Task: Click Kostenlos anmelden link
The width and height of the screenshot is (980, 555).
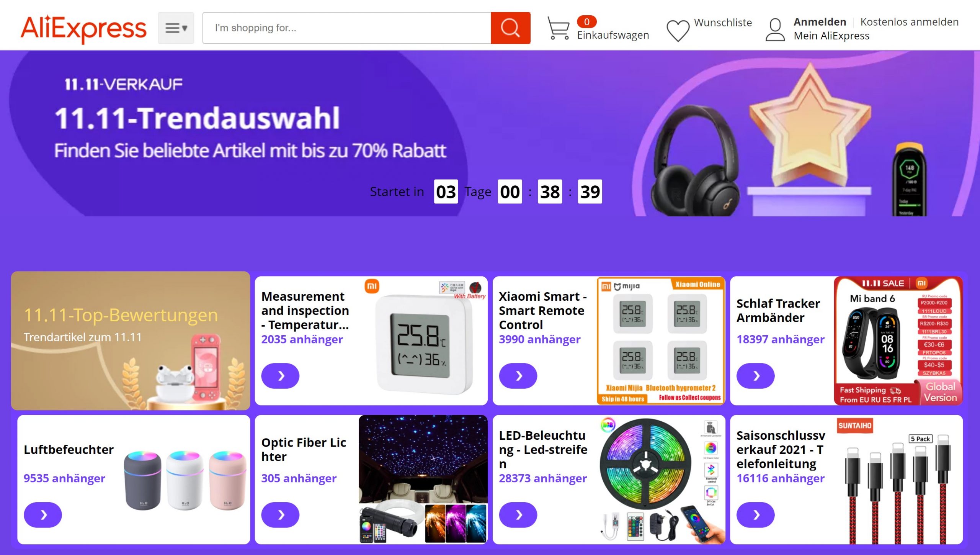Action: click(x=909, y=22)
